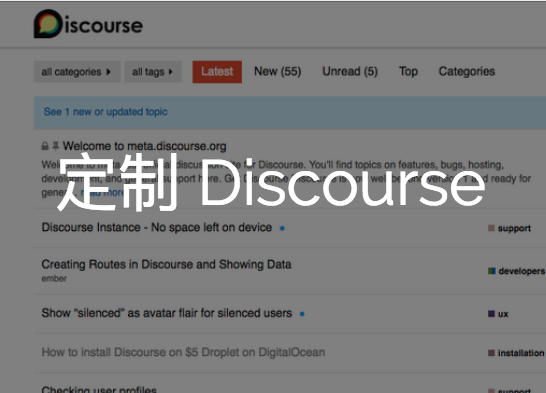Click ux category color square
The width and height of the screenshot is (546, 393).
tap(491, 314)
